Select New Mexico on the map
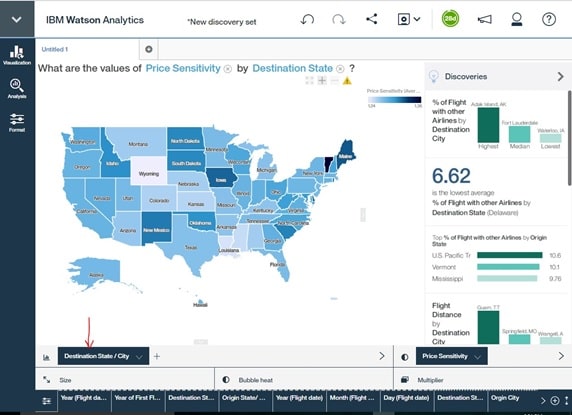The image size is (572, 415). point(156,227)
